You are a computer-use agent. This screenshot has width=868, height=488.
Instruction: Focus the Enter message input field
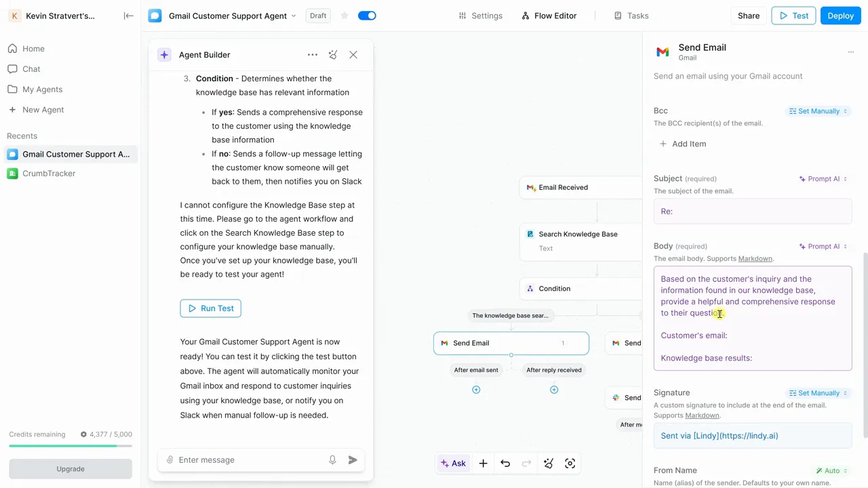tap(249, 460)
